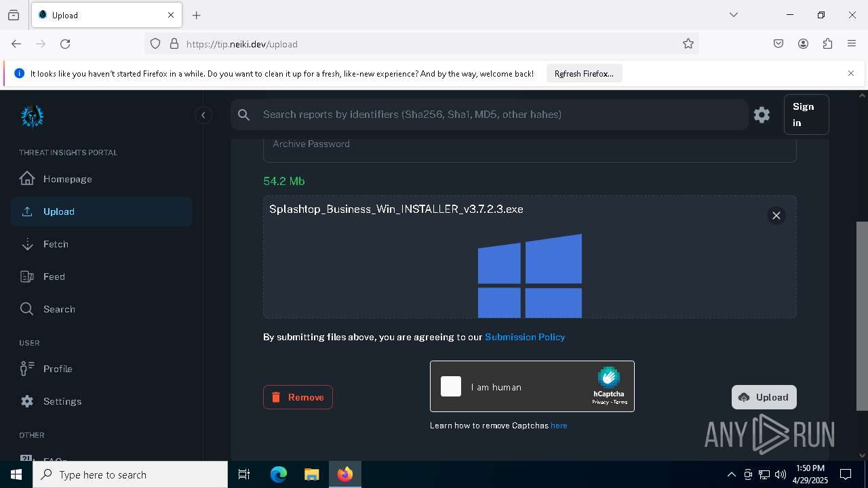Dismiss the Firefox notification bar

point(851,73)
